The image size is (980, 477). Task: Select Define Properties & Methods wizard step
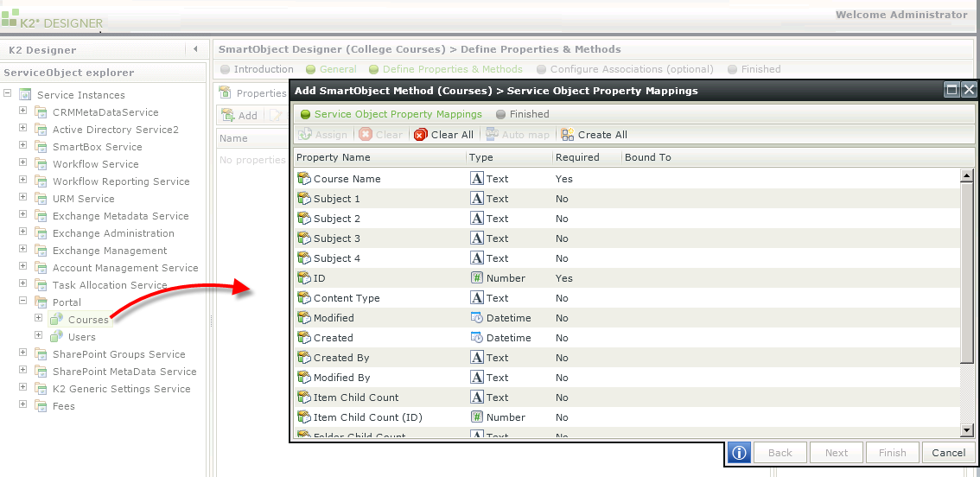point(446,69)
